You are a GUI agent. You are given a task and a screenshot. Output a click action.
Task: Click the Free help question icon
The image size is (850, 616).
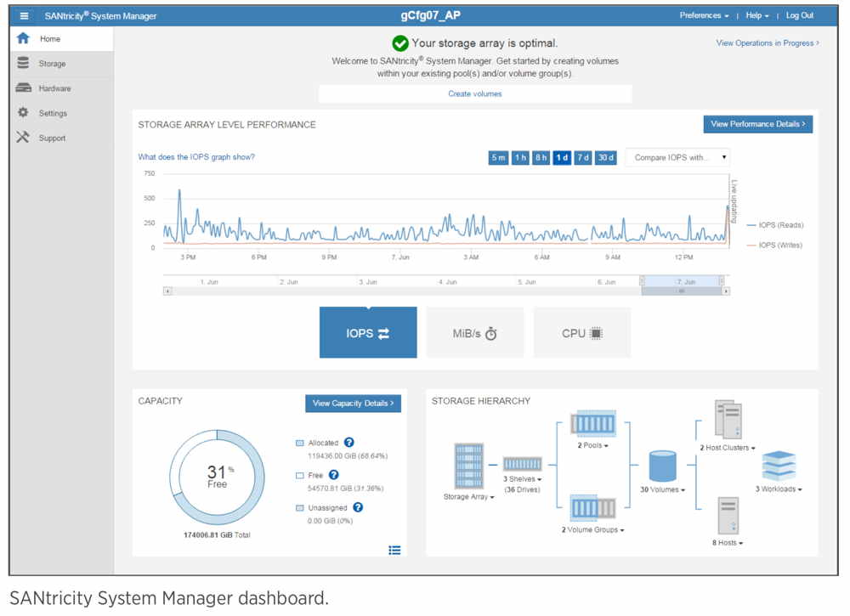tap(334, 475)
